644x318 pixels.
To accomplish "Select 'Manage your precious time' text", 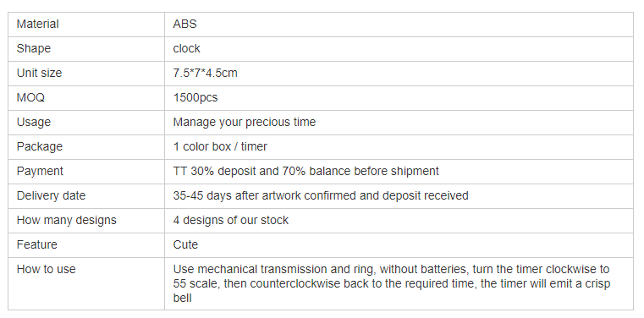I will tap(245, 123).
